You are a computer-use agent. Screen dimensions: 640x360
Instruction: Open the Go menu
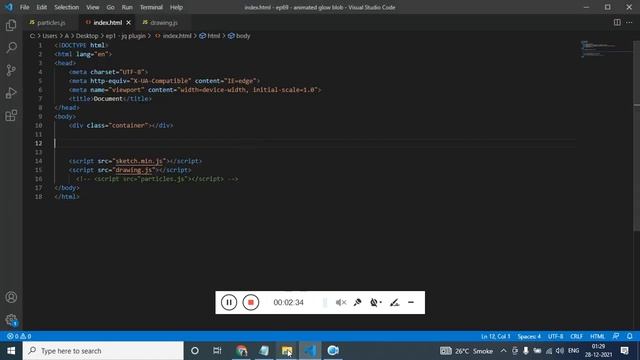[111, 7]
